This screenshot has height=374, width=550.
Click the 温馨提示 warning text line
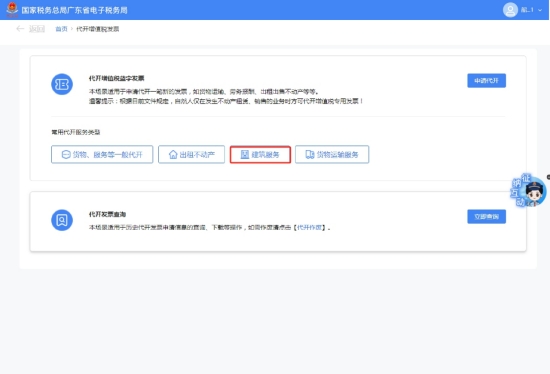coord(226,101)
